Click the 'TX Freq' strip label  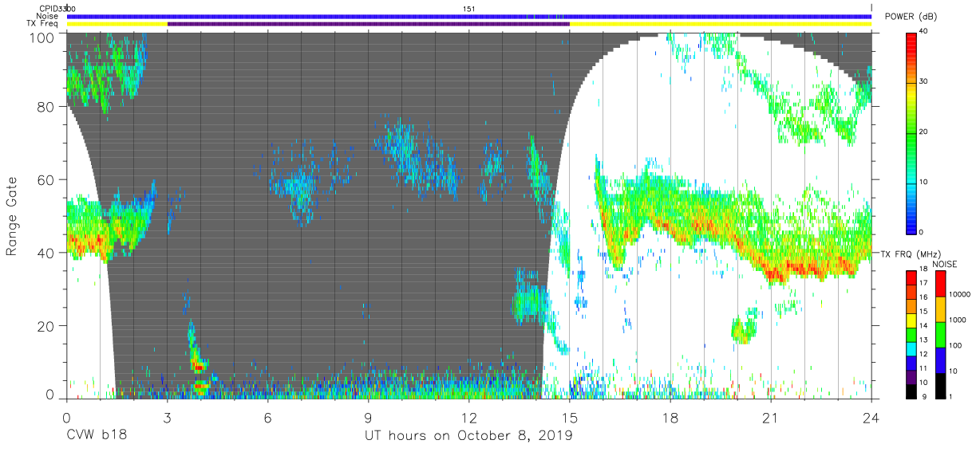pyautogui.click(x=41, y=24)
